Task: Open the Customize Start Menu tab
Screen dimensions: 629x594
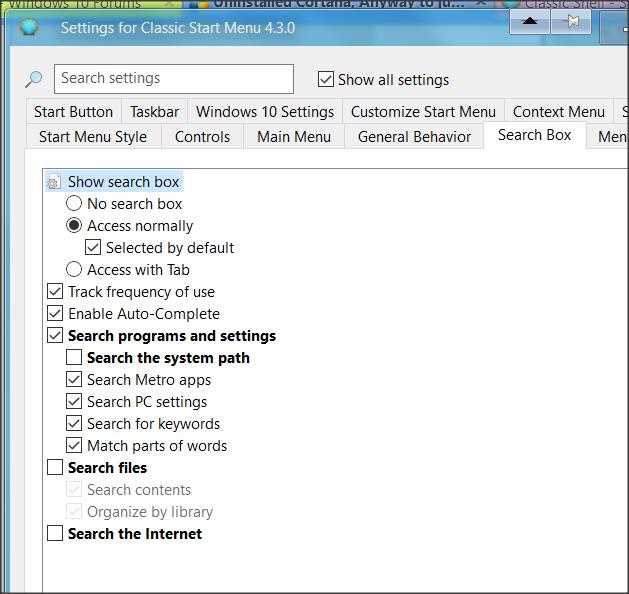Action: (423, 112)
